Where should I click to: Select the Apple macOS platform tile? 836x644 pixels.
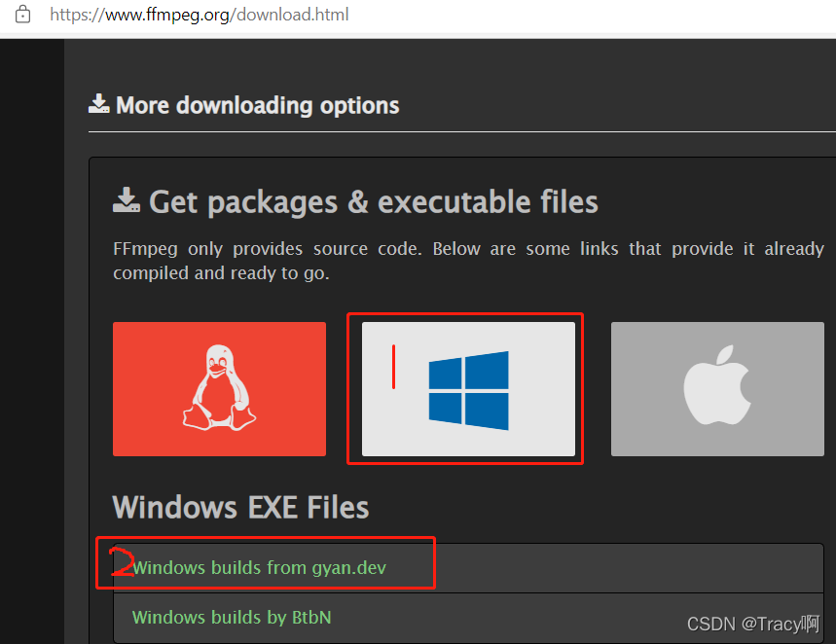point(717,389)
